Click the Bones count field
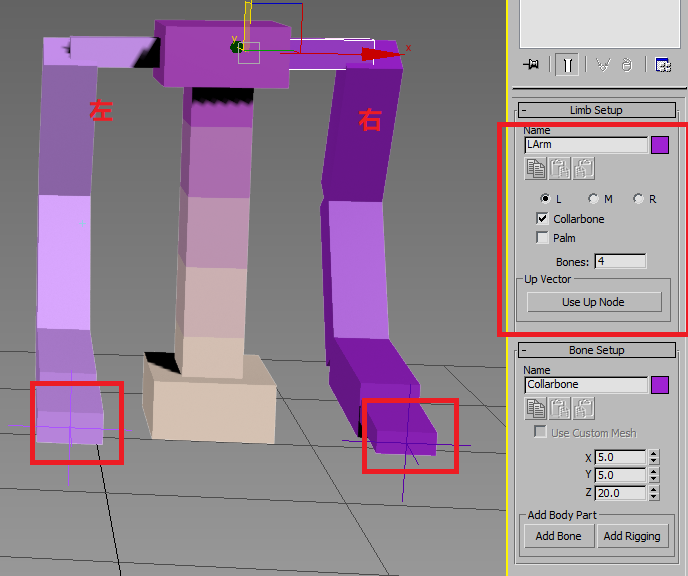This screenshot has height=576, width=688. click(620, 261)
